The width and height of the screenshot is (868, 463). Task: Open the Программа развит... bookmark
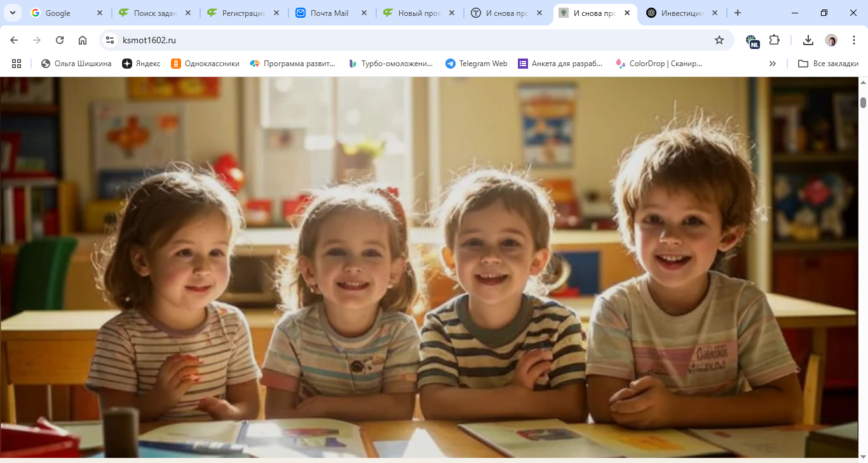pyautogui.click(x=292, y=64)
